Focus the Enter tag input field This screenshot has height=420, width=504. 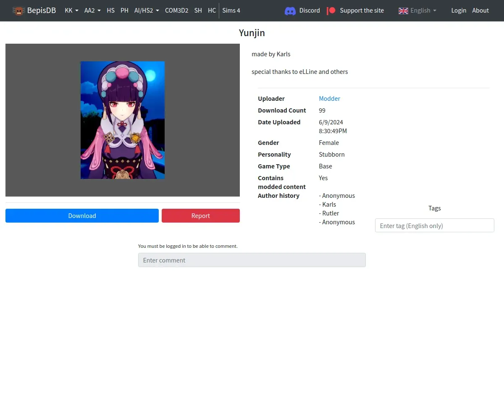(435, 225)
